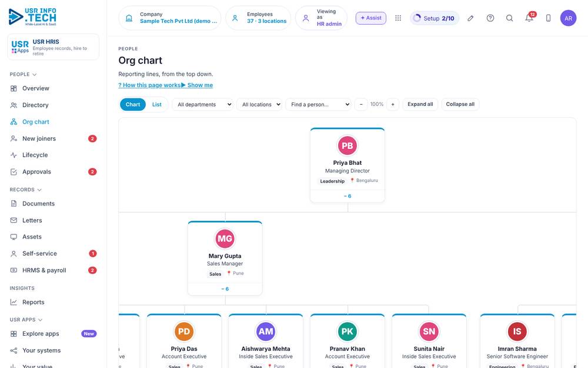588x368 pixels.
Task: Open Pranav Khan PK avatar
Action: coord(348,331)
